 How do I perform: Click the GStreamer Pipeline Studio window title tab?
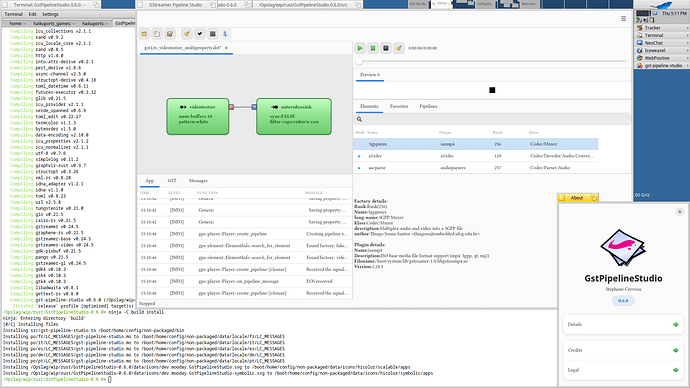pyautogui.click(x=175, y=5)
